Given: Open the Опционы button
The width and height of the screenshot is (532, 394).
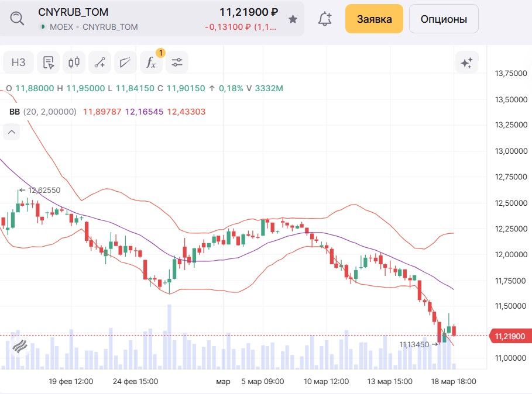Looking at the screenshot, I should pos(443,19).
